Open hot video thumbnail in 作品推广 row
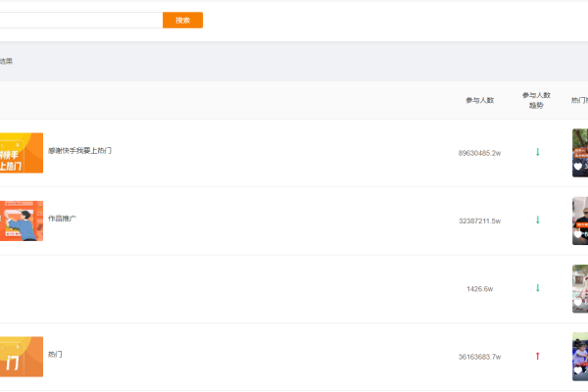 point(580,220)
